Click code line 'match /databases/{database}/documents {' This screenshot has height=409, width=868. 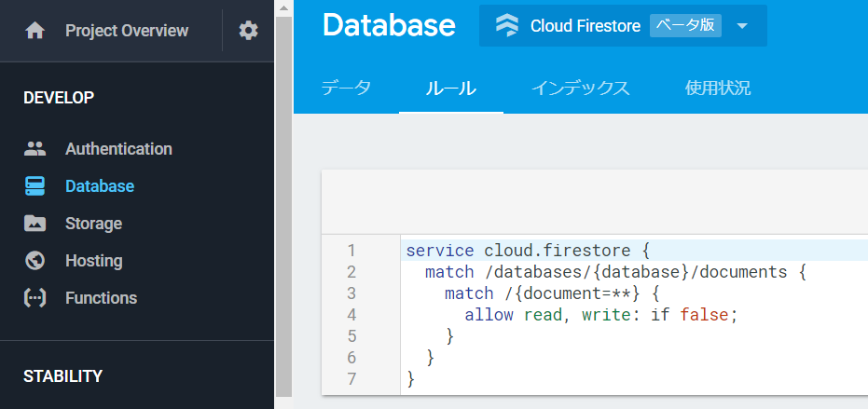click(615, 272)
